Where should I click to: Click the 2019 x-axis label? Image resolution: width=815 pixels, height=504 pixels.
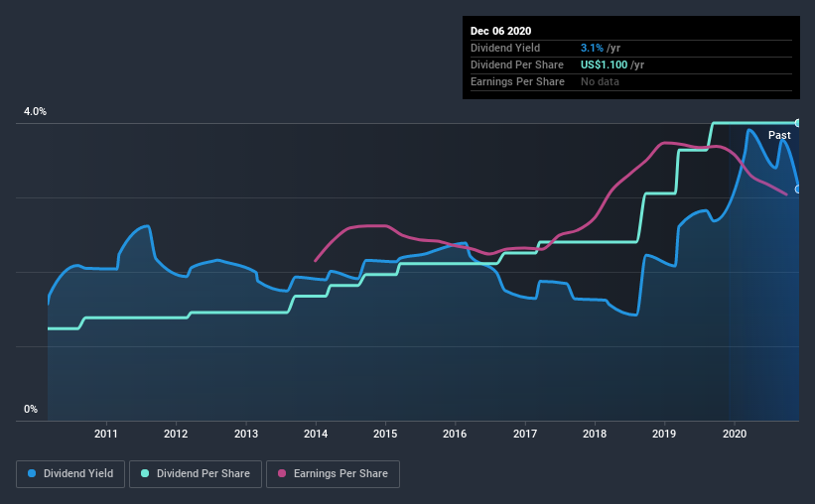coord(664,434)
